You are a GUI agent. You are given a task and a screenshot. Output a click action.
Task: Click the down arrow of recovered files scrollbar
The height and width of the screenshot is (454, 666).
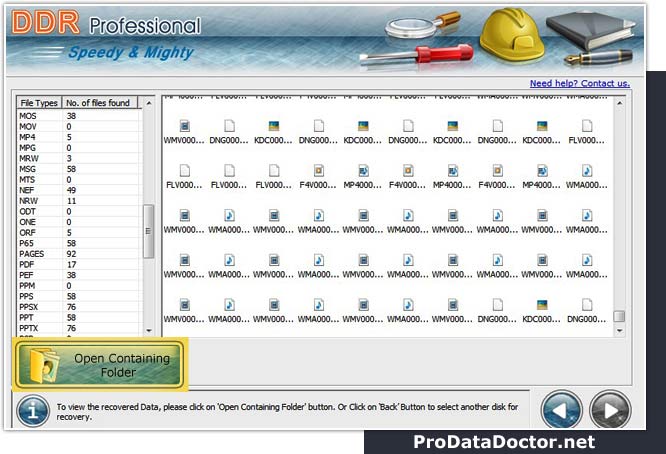620,330
